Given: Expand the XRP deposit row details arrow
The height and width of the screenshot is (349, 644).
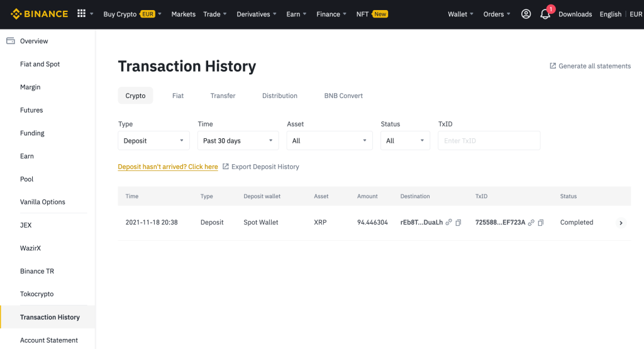Looking at the screenshot, I should click(x=621, y=223).
